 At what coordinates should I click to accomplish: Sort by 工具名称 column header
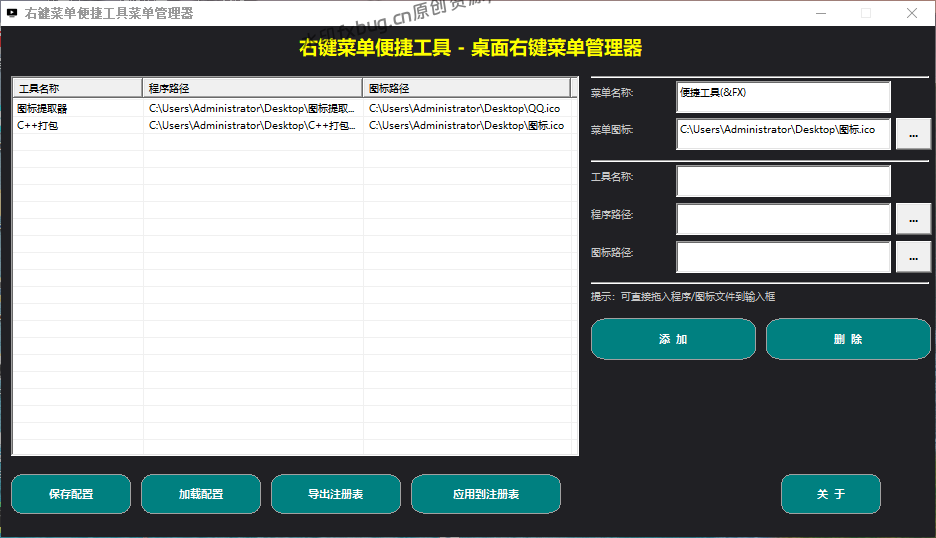pos(78,88)
